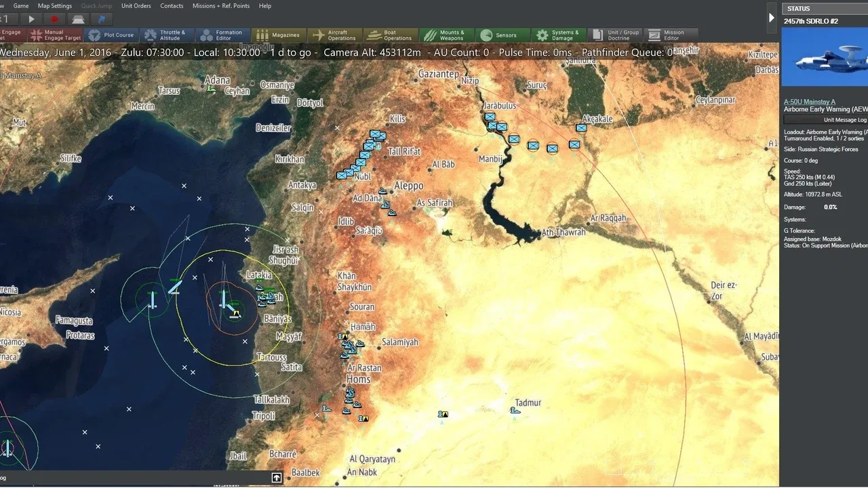Image resolution: width=868 pixels, height=488 pixels.
Task: Expand the message log arrow at bottom
Action: click(277, 478)
